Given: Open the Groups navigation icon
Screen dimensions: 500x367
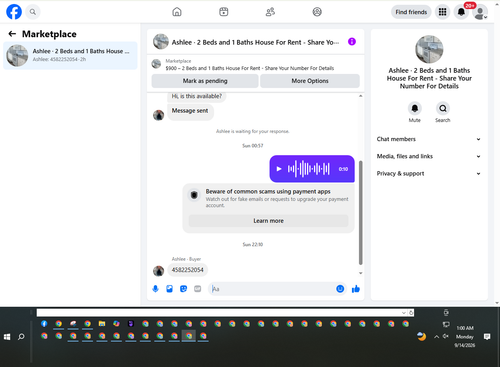Looking at the screenshot, I should click(x=317, y=12).
